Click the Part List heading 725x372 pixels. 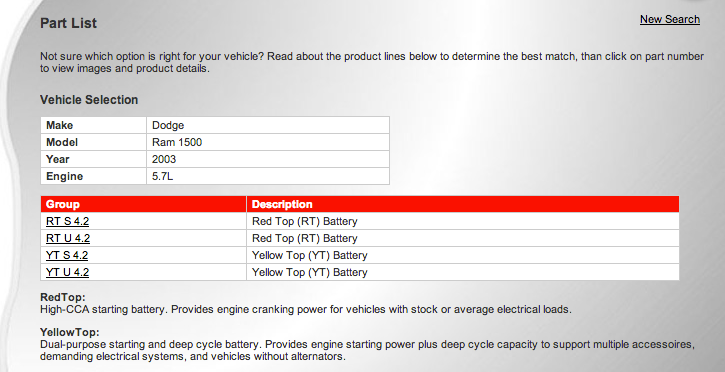68,23
